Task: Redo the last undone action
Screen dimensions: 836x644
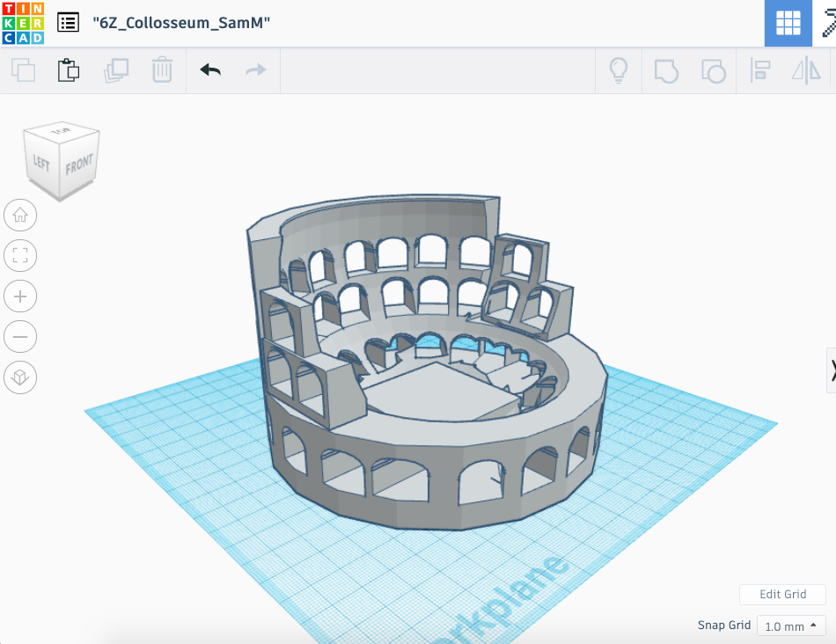Action: pos(256,70)
